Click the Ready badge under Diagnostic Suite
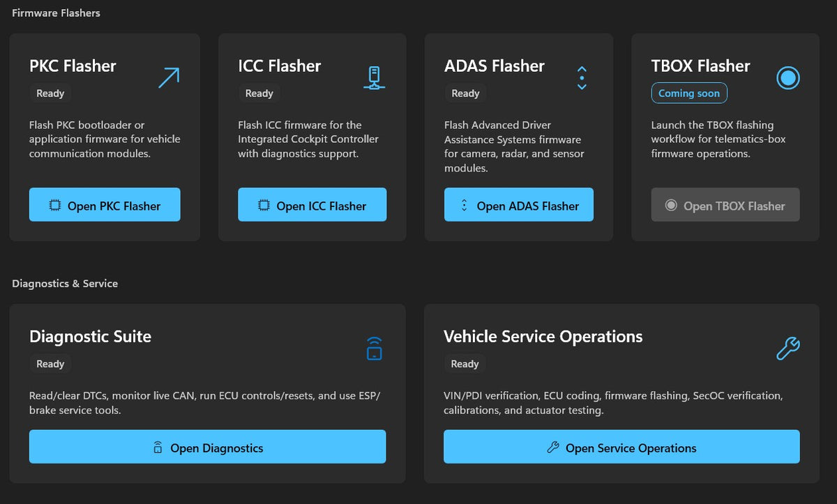This screenshot has height=504, width=837. 50,364
